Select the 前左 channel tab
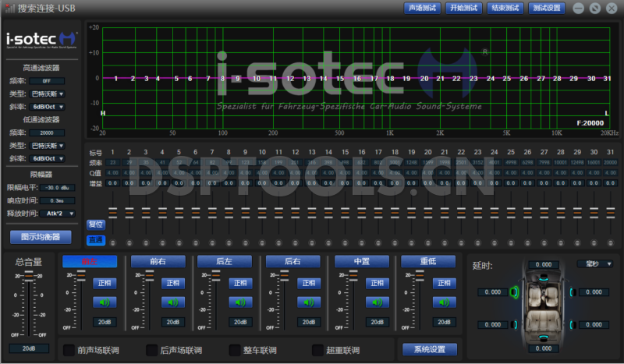 (90, 261)
